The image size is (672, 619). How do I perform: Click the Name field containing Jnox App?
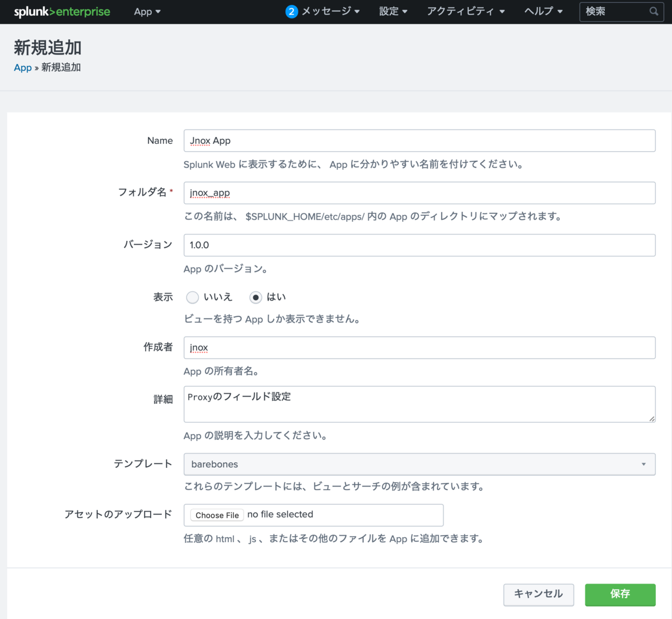(x=419, y=141)
